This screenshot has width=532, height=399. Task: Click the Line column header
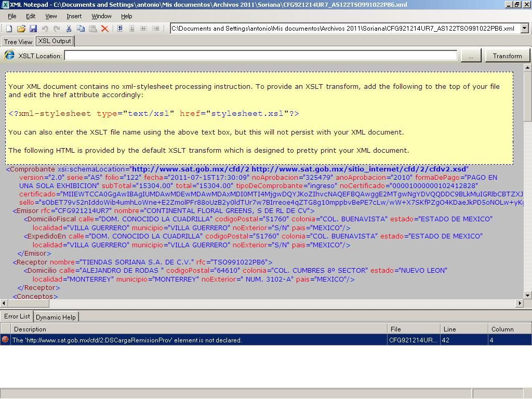pyautogui.click(x=464, y=329)
